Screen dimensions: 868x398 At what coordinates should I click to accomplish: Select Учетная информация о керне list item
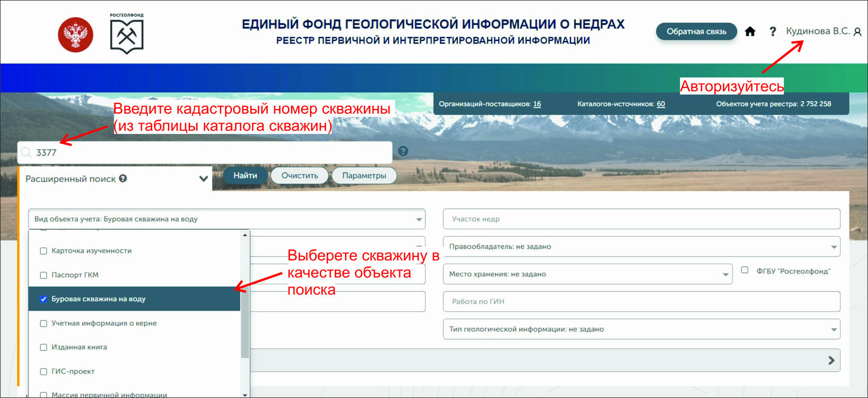click(134, 323)
